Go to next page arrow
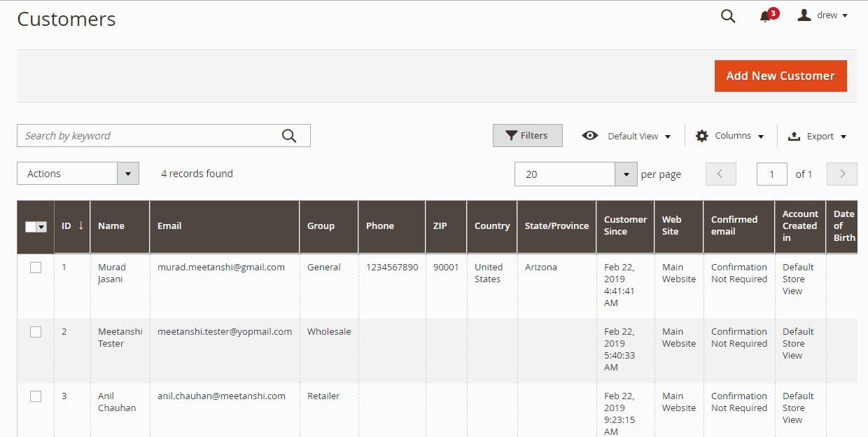The width and height of the screenshot is (868, 437). click(842, 174)
